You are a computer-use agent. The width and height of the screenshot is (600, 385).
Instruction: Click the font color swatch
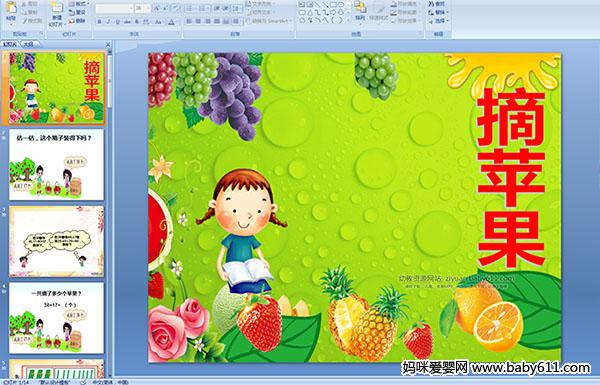point(171,22)
